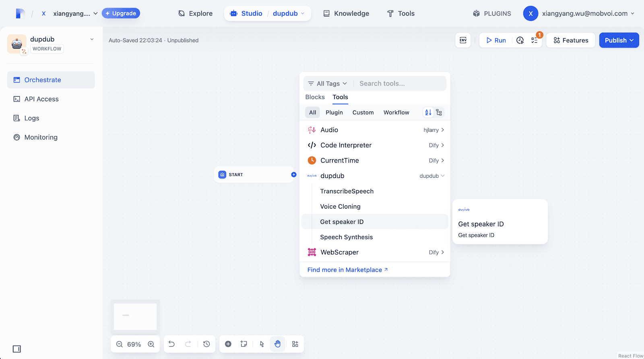
Task: Select the Plugin filter tab
Action: [334, 113]
